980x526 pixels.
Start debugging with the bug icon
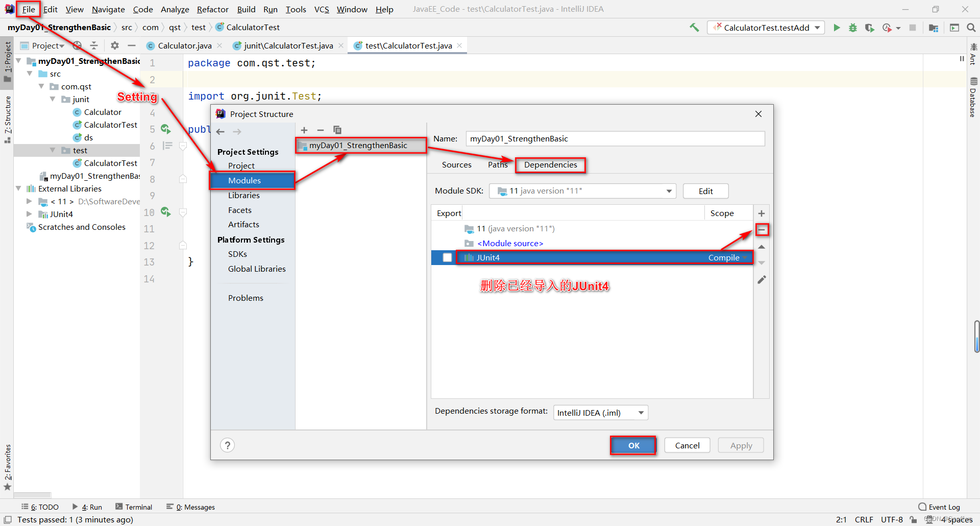point(852,28)
